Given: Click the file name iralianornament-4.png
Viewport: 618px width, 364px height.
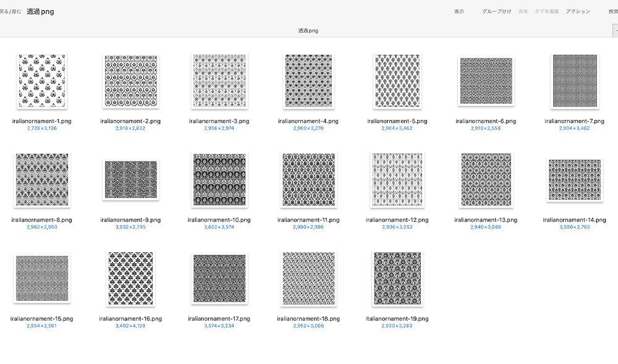Looking at the screenshot, I should tap(308, 121).
